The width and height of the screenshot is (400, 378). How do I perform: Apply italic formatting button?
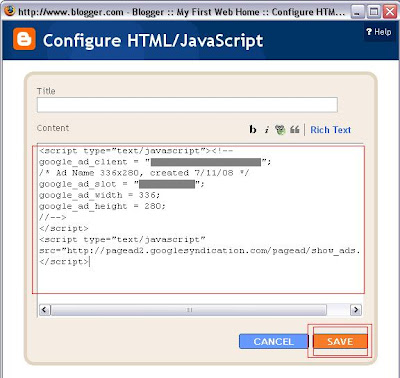[267, 130]
